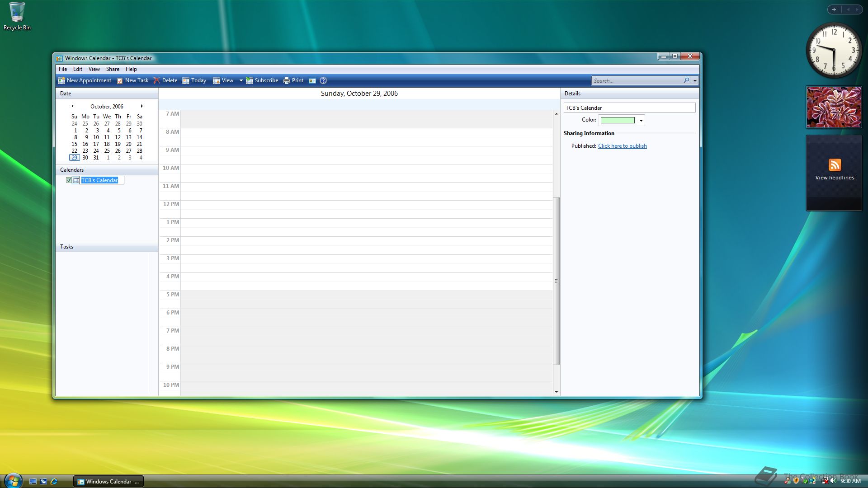Click the green Color swatch
Image resolution: width=868 pixels, height=488 pixels.
click(x=618, y=120)
